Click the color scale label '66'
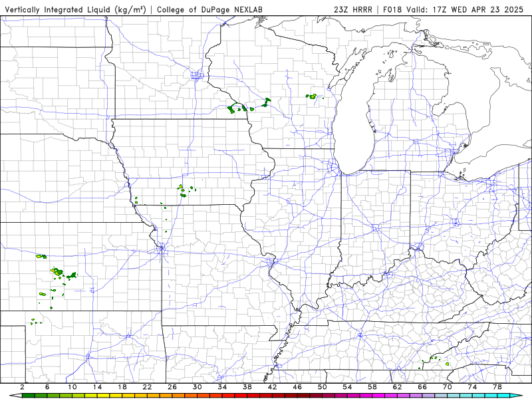Image resolution: width=532 pixels, height=399 pixels. 422,387
